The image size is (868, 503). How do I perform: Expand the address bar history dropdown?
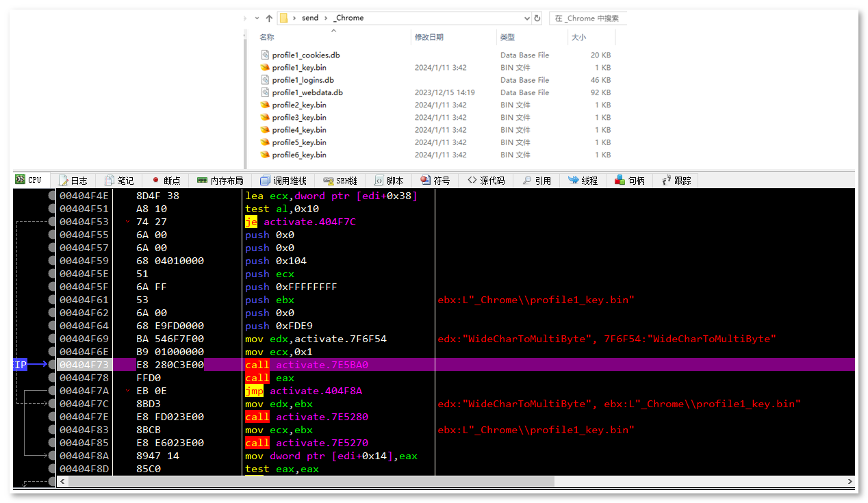pos(526,18)
